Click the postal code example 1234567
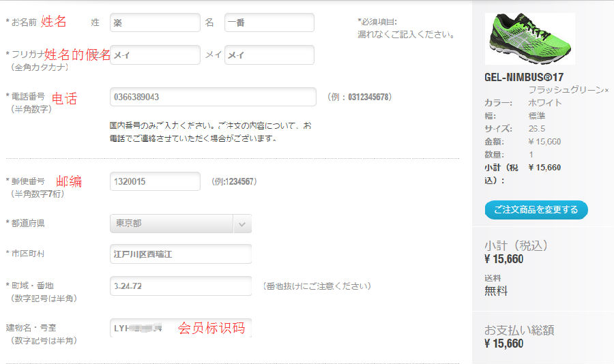The height and width of the screenshot is (364, 614). tap(240, 182)
